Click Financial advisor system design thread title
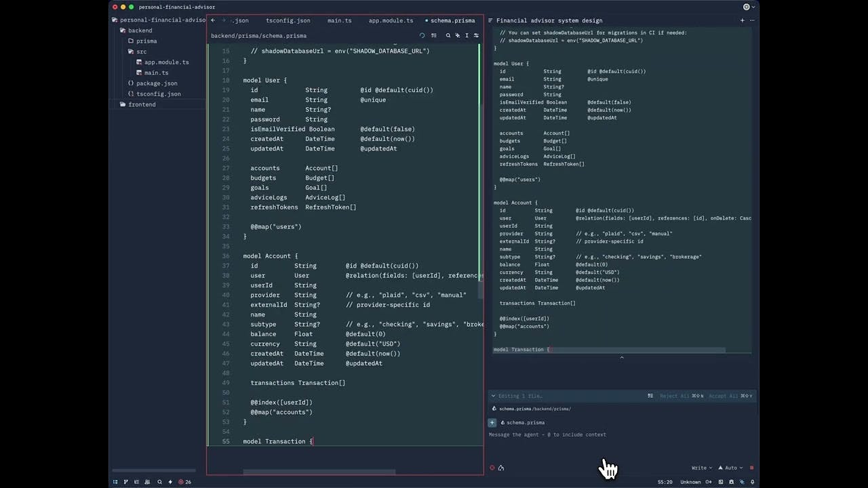The image size is (868, 488). 549,20
